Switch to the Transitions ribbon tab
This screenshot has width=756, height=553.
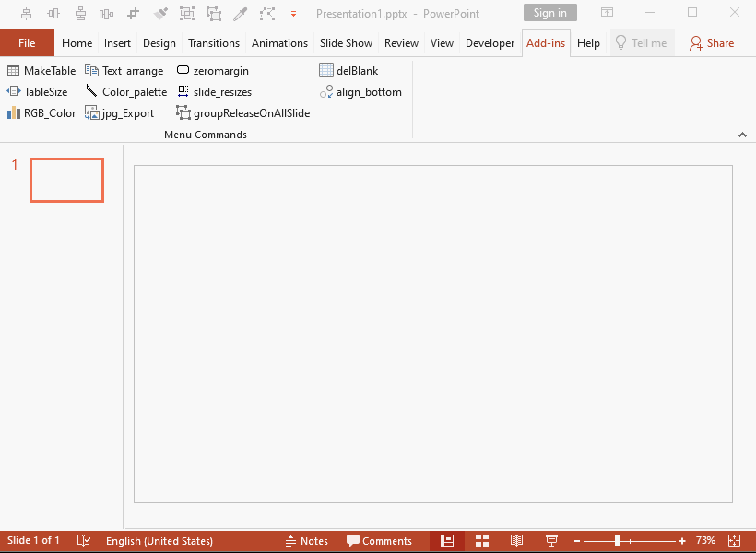point(214,43)
